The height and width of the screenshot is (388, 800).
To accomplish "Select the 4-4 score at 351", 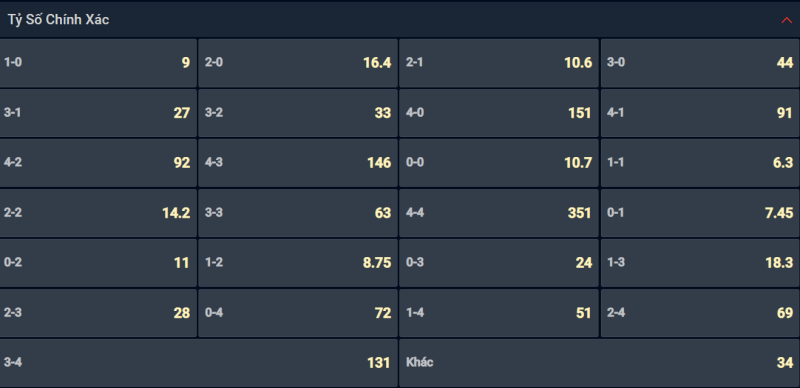I will pyautogui.click(x=498, y=213).
